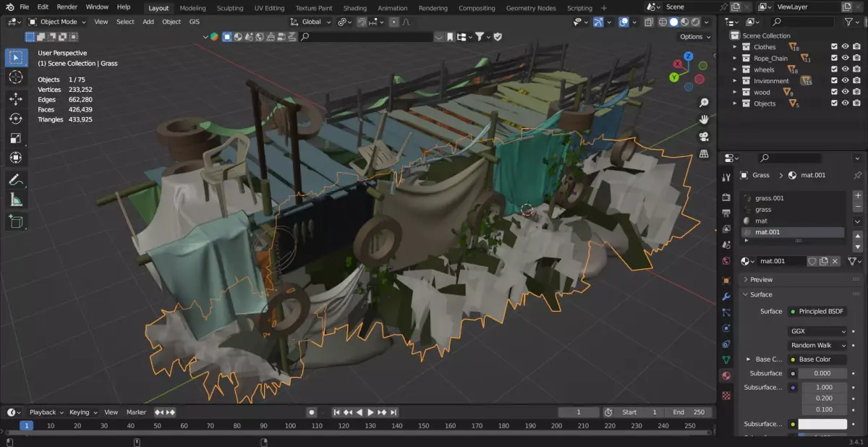Viewport: 868px width, 447px height.
Task: Open the viewport Add menu
Action: pyautogui.click(x=148, y=22)
